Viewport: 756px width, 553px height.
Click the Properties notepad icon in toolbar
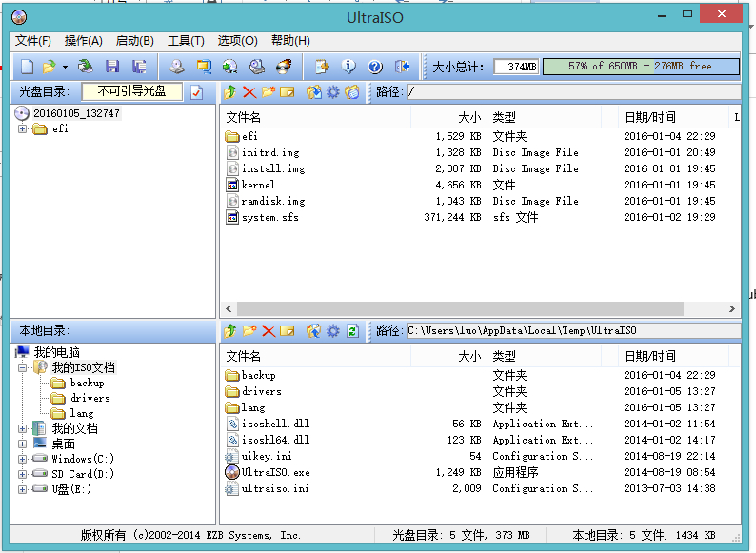(322, 67)
